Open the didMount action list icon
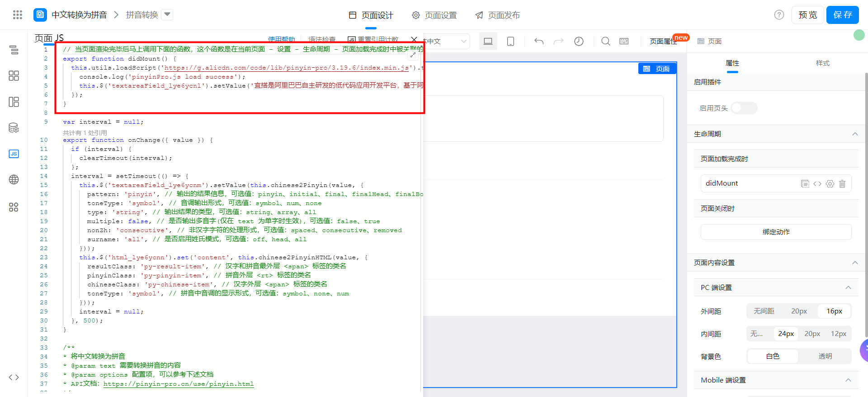The height and width of the screenshot is (397, 868). tap(805, 183)
